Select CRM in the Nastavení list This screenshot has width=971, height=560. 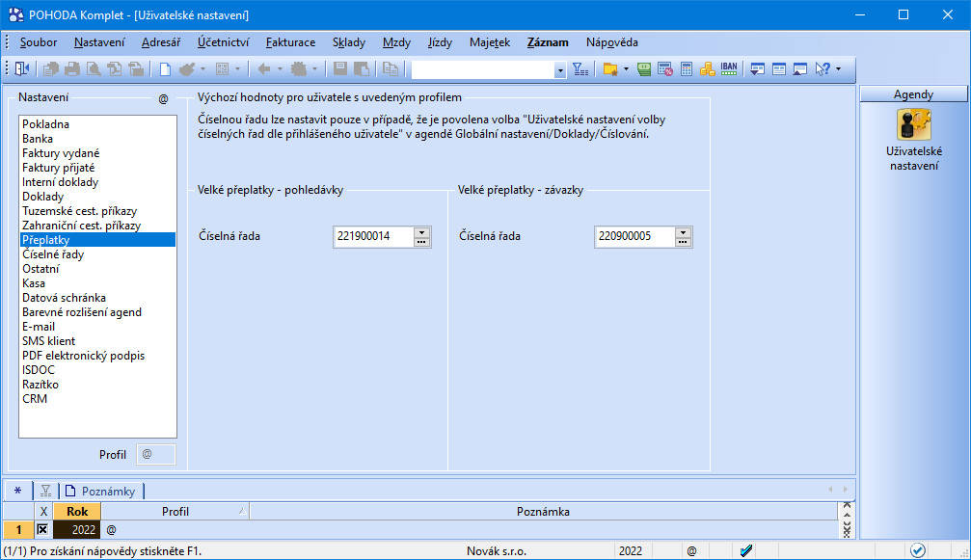(97, 399)
